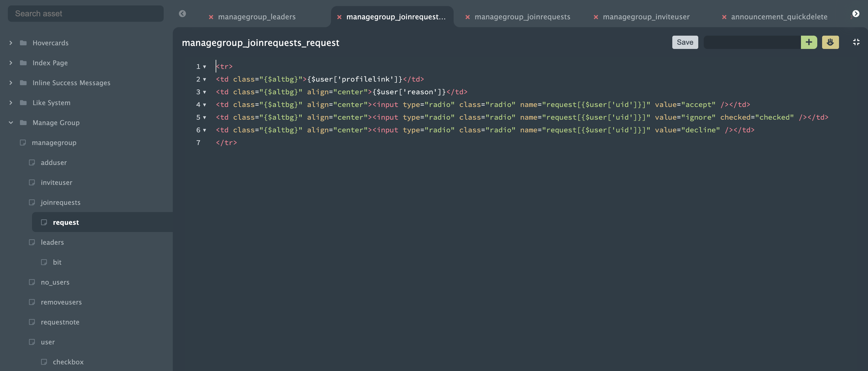868x371 pixels.
Task: Switch to managegroup_joinrequests tab
Action: 522,17
